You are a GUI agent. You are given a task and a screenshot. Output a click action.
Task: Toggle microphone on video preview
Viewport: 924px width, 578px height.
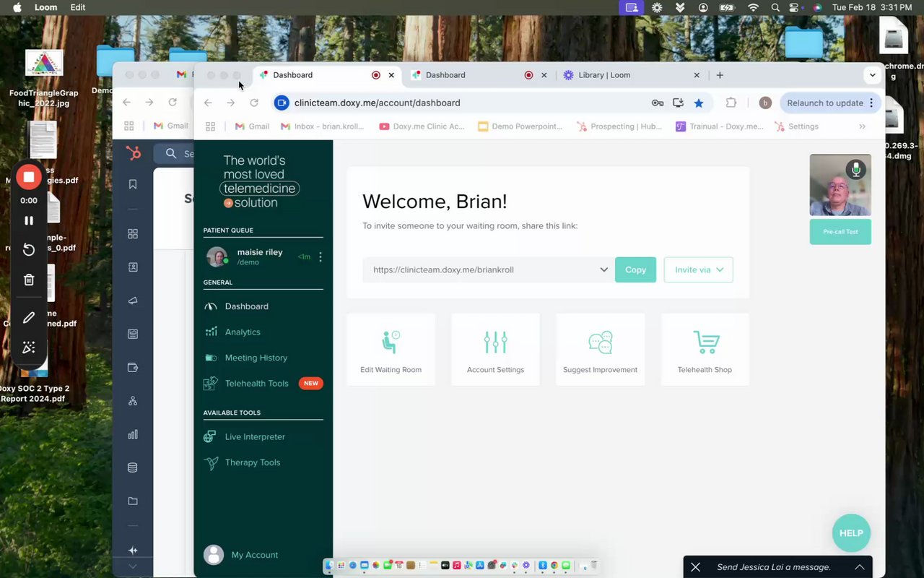[x=856, y=170]
